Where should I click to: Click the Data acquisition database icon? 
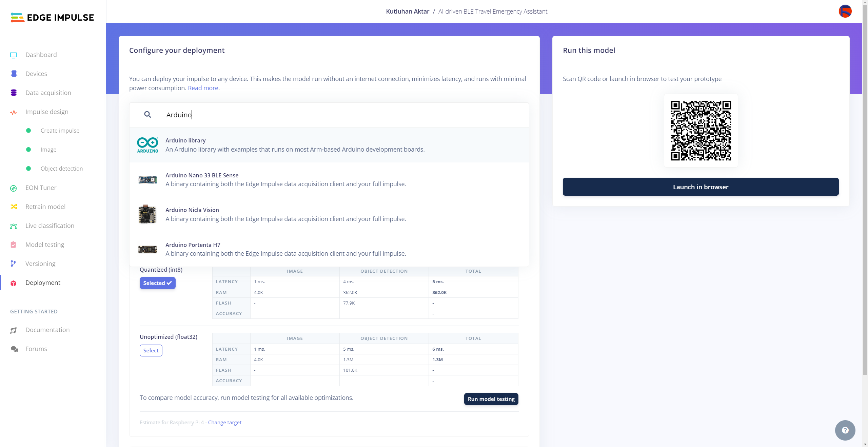[x=14, y=93]
